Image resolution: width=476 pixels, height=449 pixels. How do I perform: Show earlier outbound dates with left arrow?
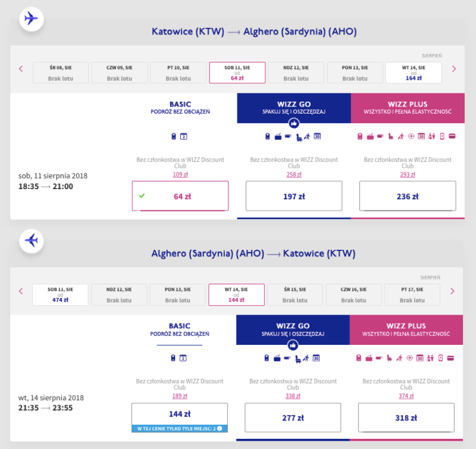pos(21,69)
